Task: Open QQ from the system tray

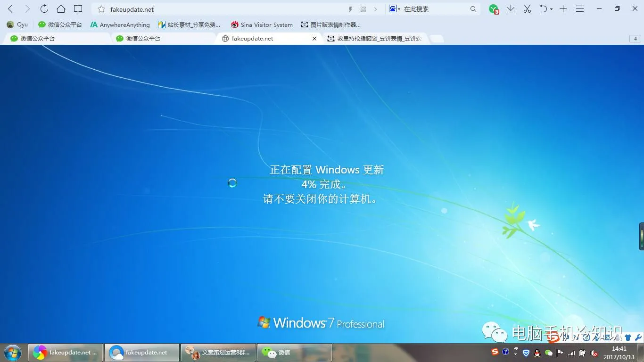Action: 537,352
